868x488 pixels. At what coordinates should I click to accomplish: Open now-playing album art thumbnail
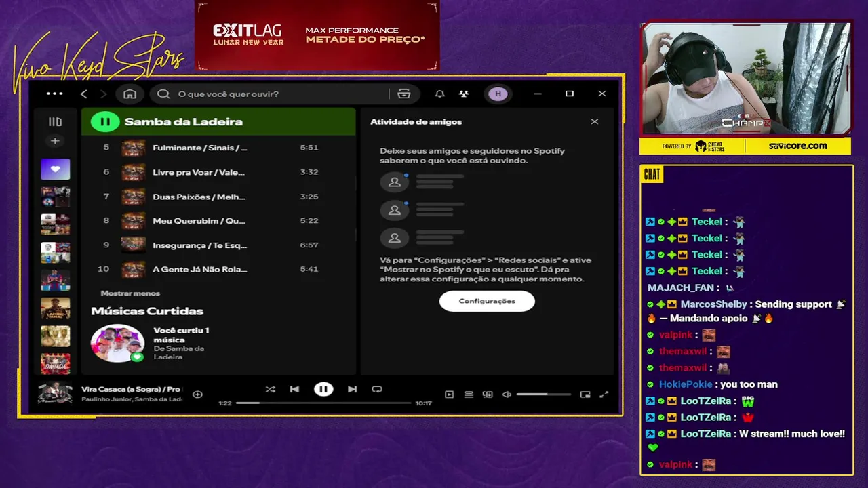coord(55,394)
